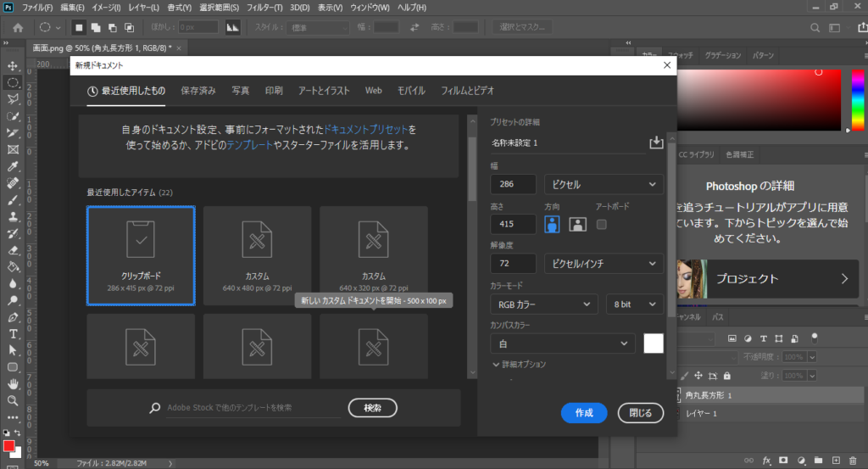Click the 閉じる close button
This screenshot has height=469, width=868.
641,413
